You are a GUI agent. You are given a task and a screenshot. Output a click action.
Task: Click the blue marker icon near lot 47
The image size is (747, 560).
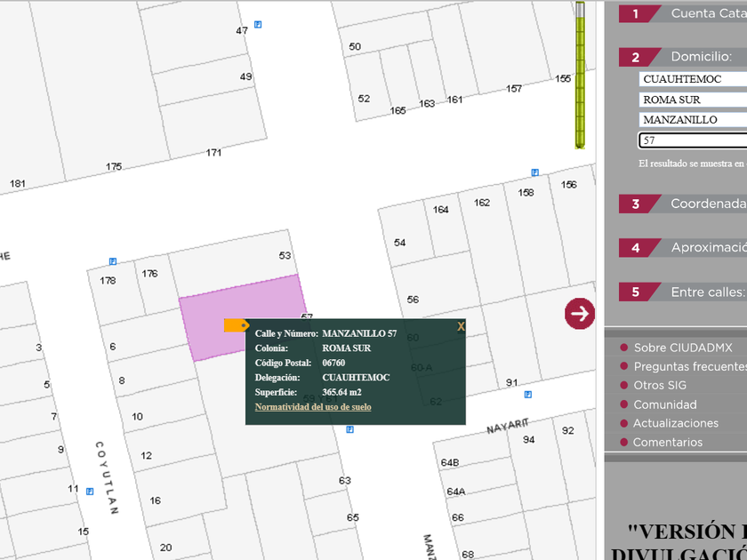click(258, 24)
